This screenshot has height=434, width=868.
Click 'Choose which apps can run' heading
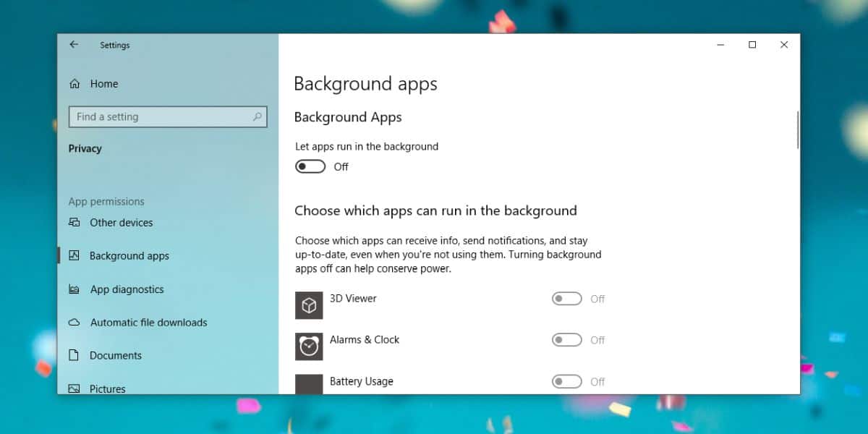(435, 210)
